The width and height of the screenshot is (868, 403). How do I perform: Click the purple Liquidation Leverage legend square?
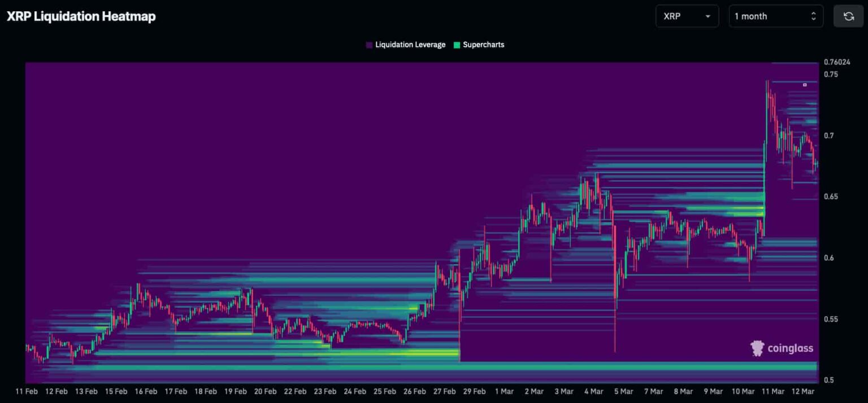tap(368, 44)
